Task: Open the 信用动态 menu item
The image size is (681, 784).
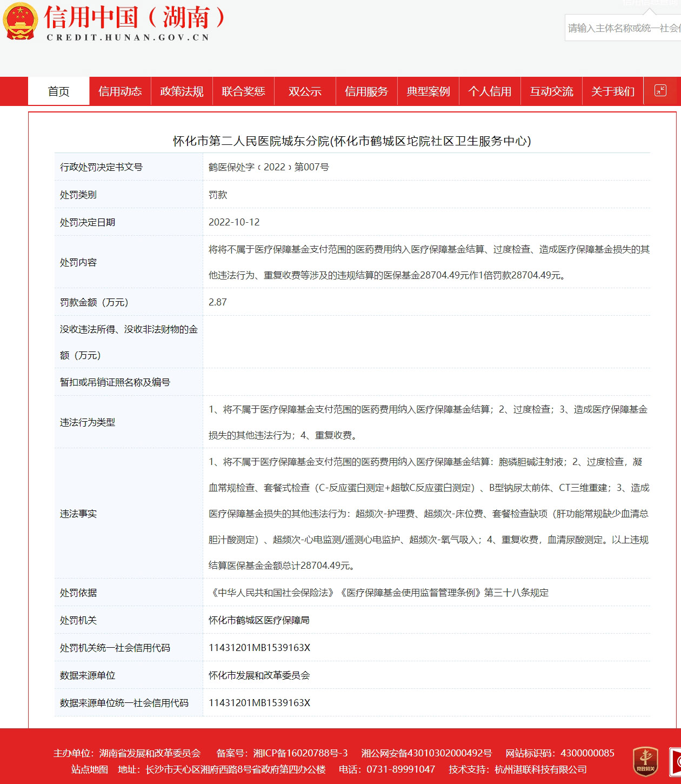Action: (120, 91)
